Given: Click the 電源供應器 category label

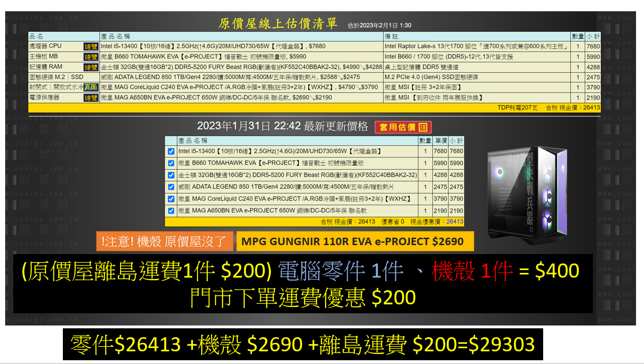Looking at the screenshot, I should (x=45, y=98).
